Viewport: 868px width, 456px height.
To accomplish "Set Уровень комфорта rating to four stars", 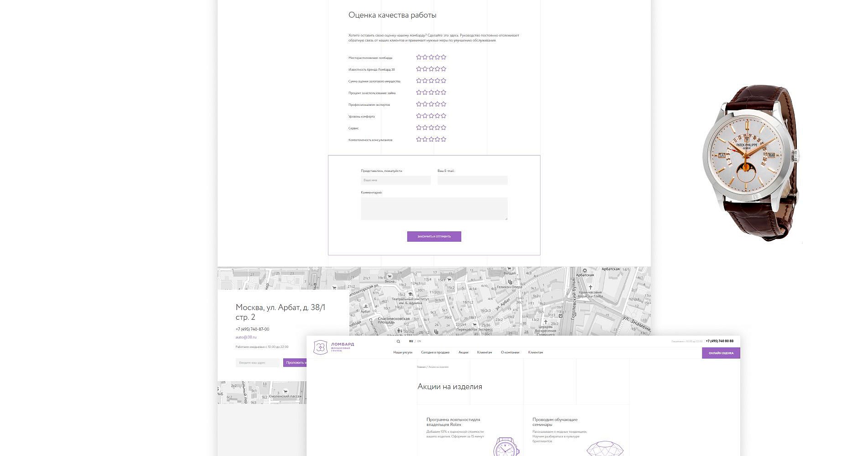I will click(437, 116).
